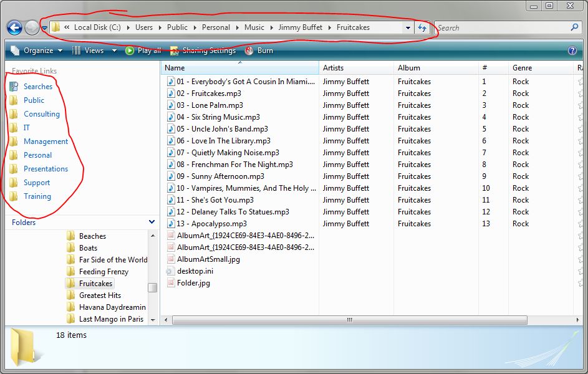Click the grayed Forward arrow button
This screenshot has height=374, width=588.
pyautogui.click(x=32, y=27)
